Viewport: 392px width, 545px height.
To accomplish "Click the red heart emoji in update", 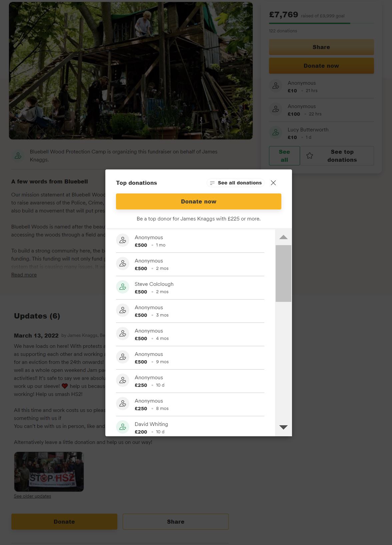I will coord(65,386).
